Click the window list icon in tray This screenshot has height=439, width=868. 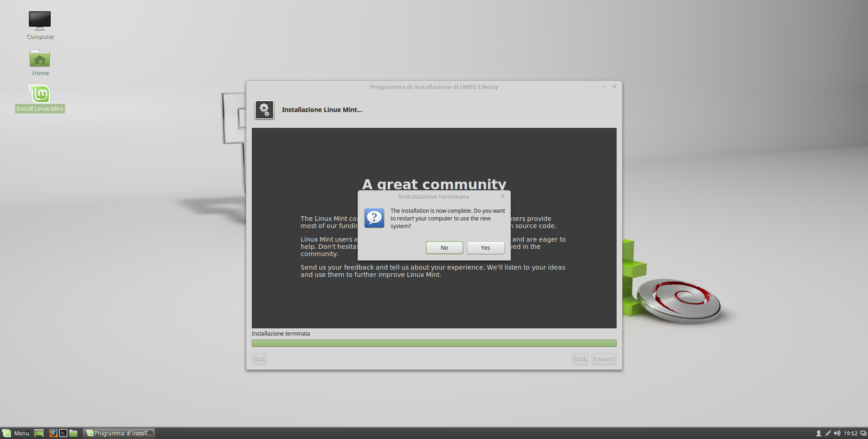[x=863, y=433]
